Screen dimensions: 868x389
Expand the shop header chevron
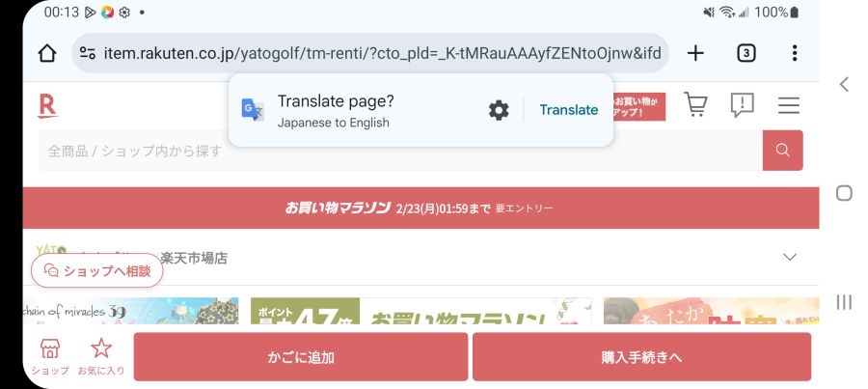tap(790, 257)
